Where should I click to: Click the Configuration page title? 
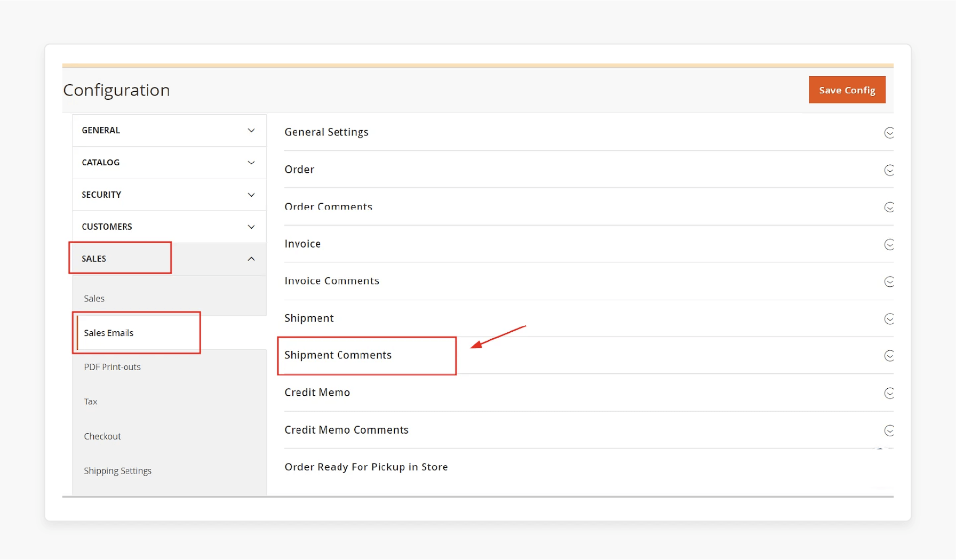pos(116,90)
